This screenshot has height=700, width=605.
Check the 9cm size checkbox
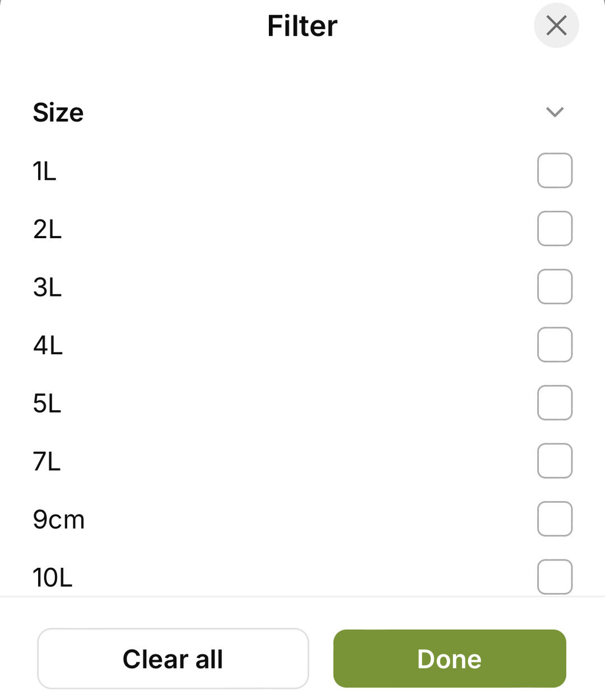(x=555, y=519)
